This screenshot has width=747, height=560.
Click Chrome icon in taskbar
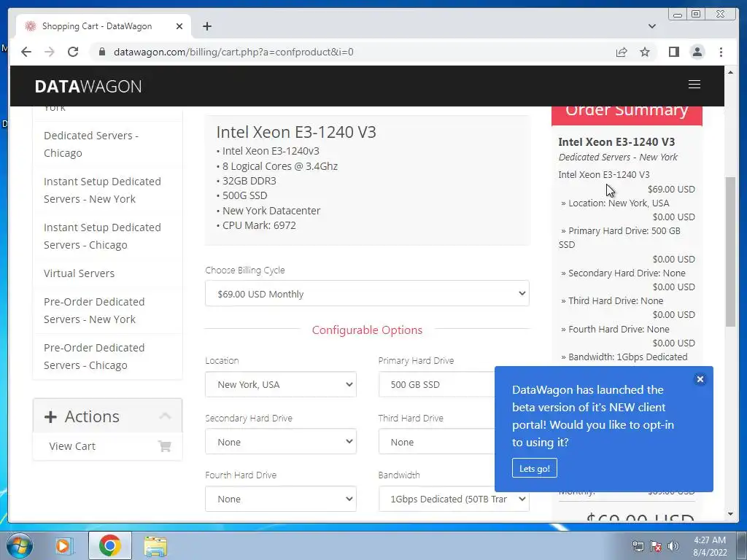pos(110,545)
